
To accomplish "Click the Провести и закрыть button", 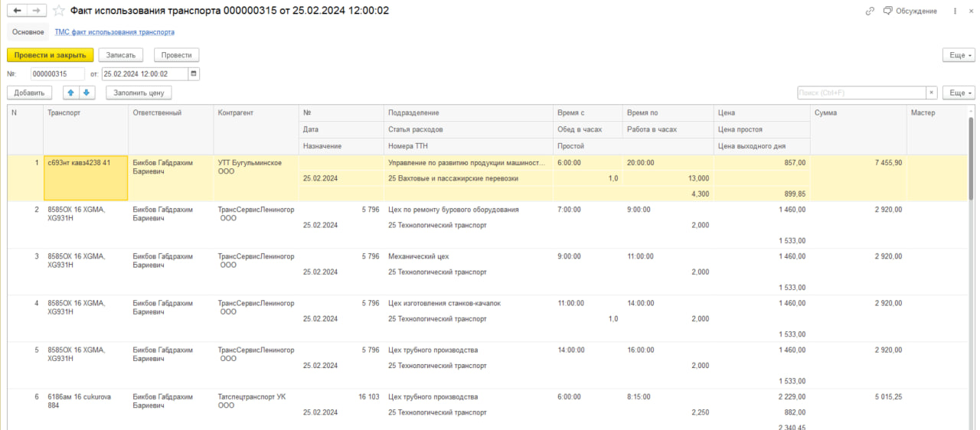I will point(51,55).
